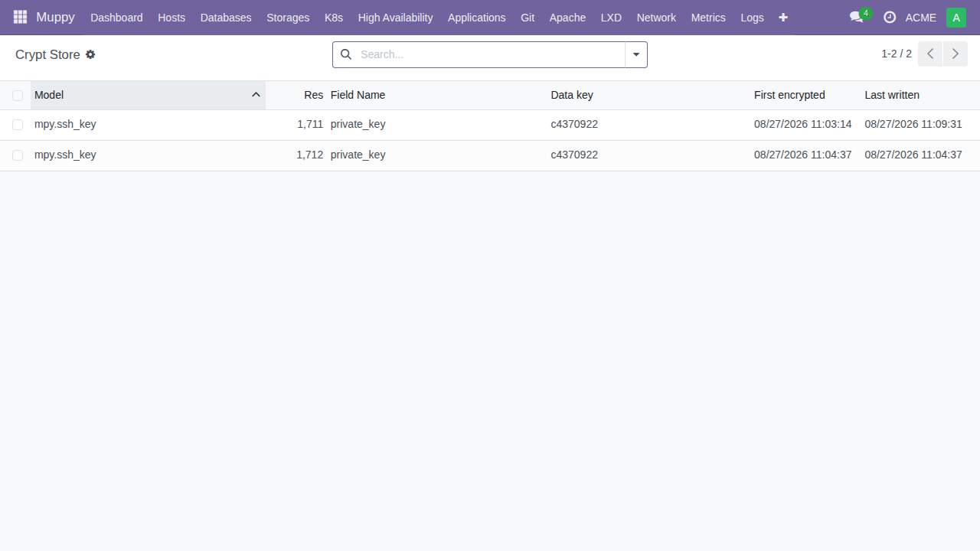
Task: Open the Applications menu
Action: pos(477,17)
